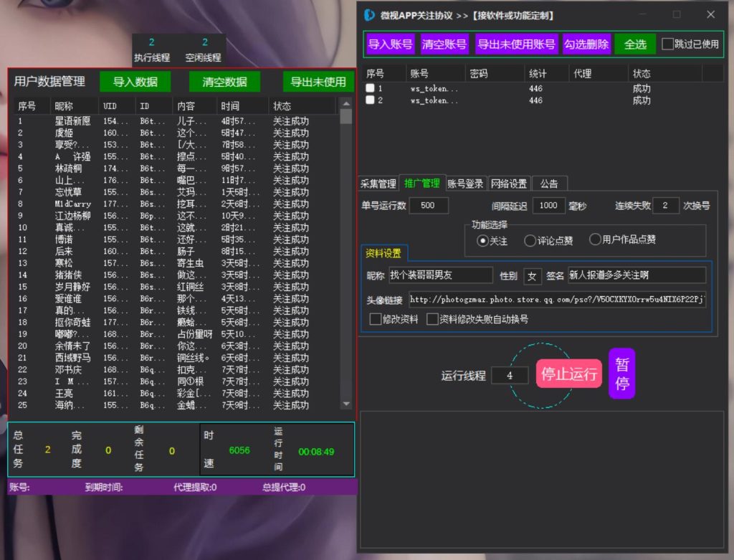Screen dimensions: 734x560
Task: Click the 昵称 column header in user list
Action: 74,106
